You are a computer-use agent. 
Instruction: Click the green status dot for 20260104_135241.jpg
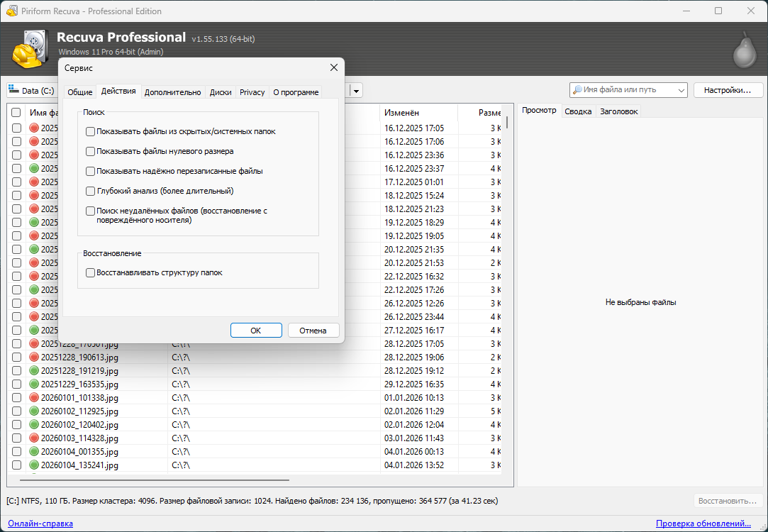click(34, 465)
